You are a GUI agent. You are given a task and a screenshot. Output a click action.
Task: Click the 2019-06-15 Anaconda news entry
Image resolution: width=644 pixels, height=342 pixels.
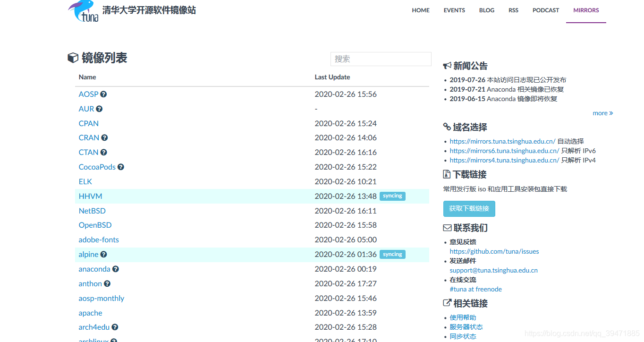click(503, 99)
